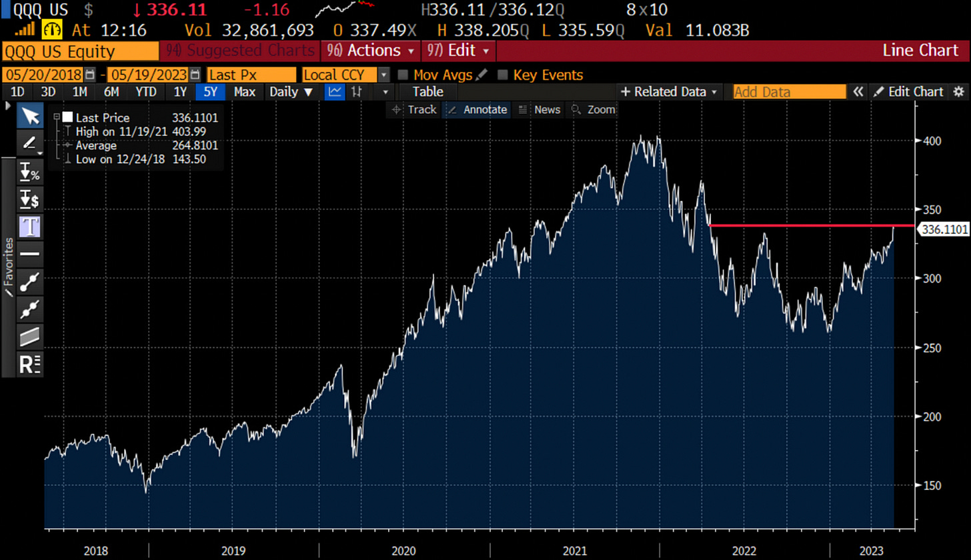Open the Daily periodicity dropdown

291,92
